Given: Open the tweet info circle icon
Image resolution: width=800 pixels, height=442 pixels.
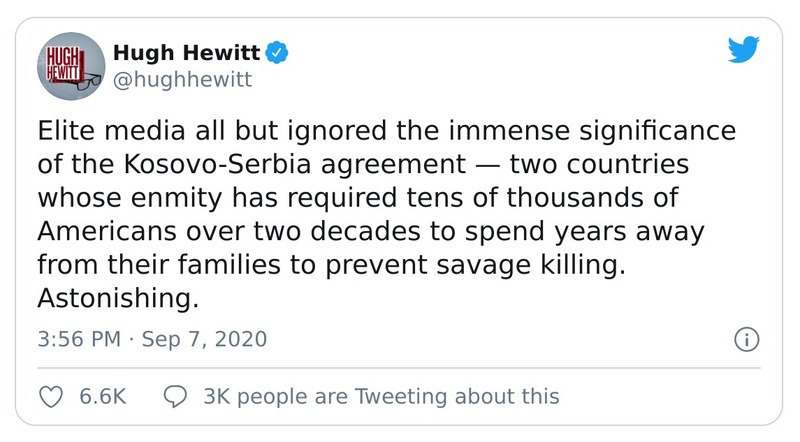Looking at the screenshot, I should [x=745, y=339].
